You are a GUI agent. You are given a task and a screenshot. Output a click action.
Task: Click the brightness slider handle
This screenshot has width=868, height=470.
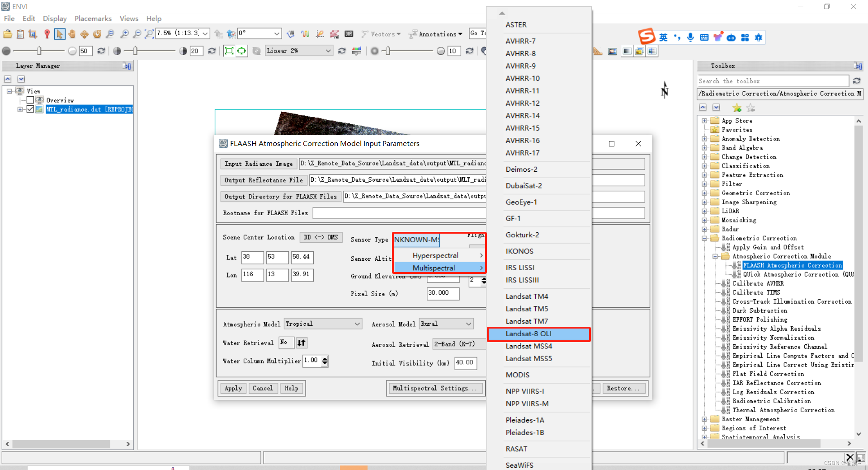click(39, 51)
